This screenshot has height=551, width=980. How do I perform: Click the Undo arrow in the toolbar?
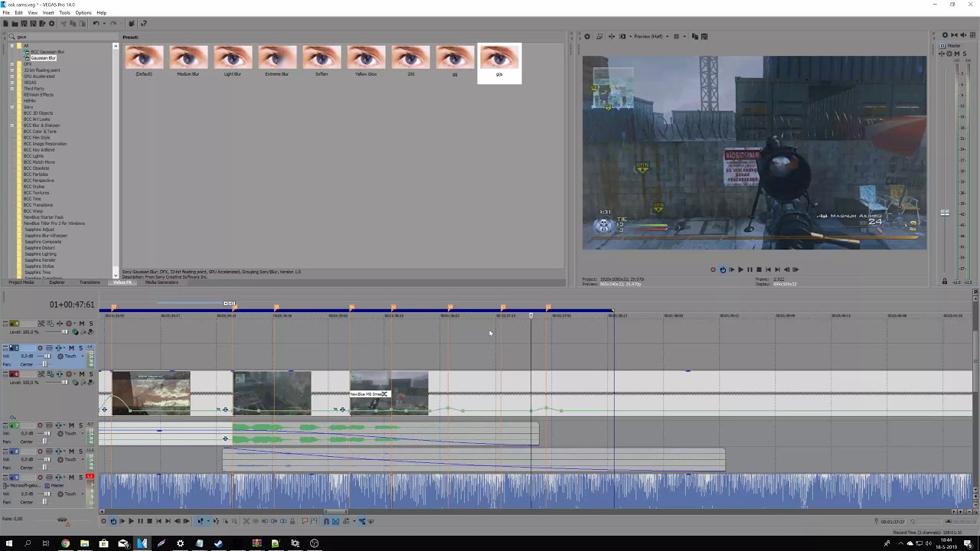pos(96,24)
